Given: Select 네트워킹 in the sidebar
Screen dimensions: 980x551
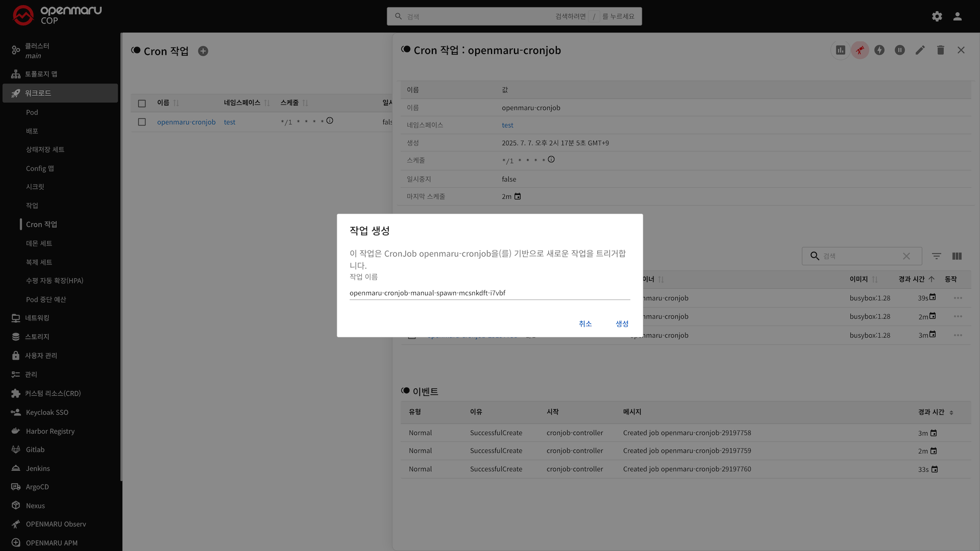Looking at the screenshot, I should [37, 318].
